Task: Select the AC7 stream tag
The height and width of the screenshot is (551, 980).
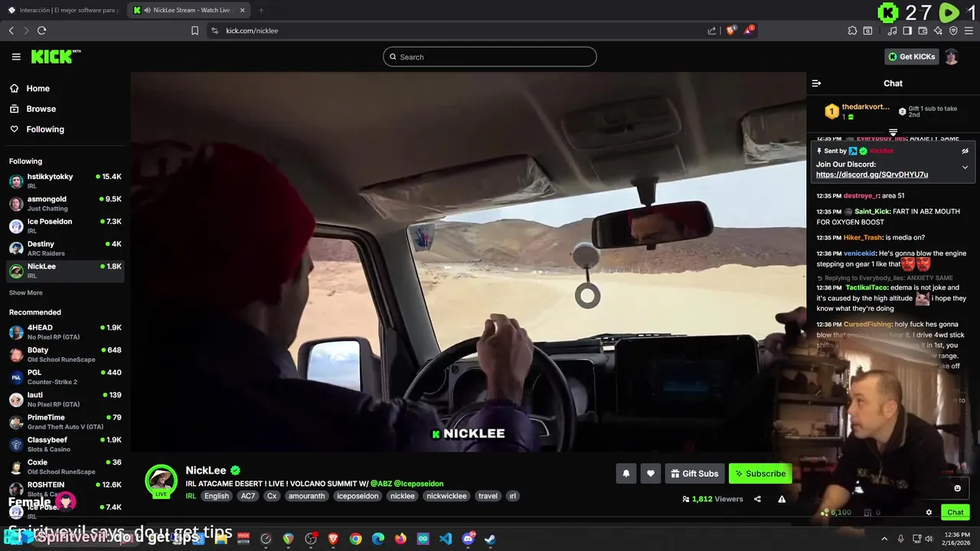Action: pyautogui.click(x=248, y=496)
